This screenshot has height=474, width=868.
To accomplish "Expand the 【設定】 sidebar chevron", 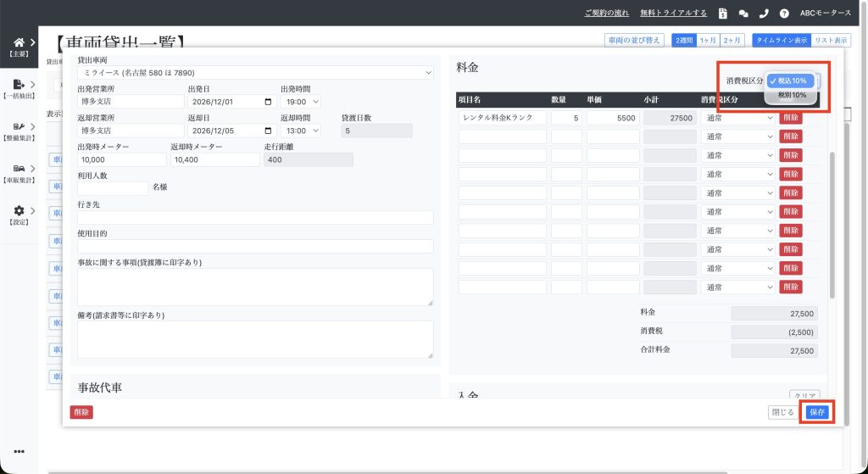I will click(33, 210).
